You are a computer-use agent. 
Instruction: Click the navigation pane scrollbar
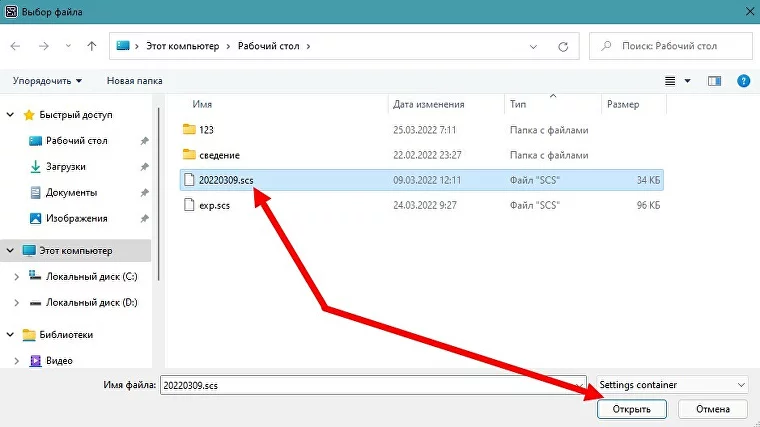[158, 194]
